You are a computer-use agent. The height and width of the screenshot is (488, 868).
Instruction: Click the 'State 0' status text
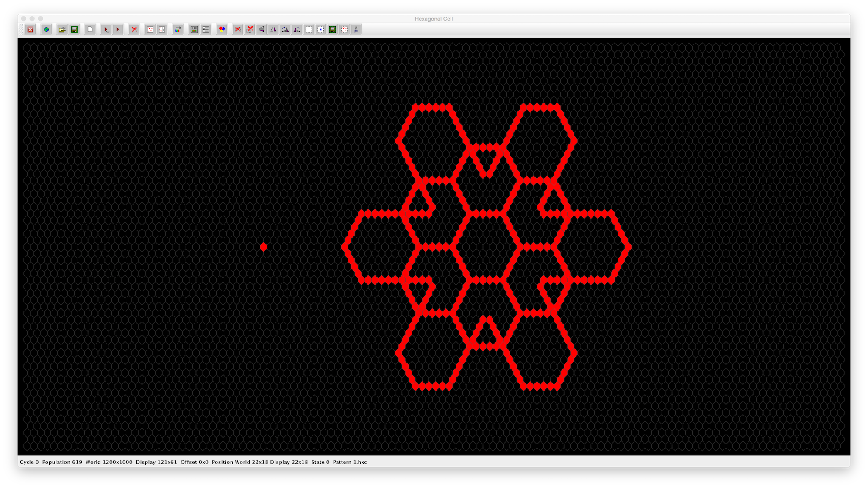pos(320,462)
